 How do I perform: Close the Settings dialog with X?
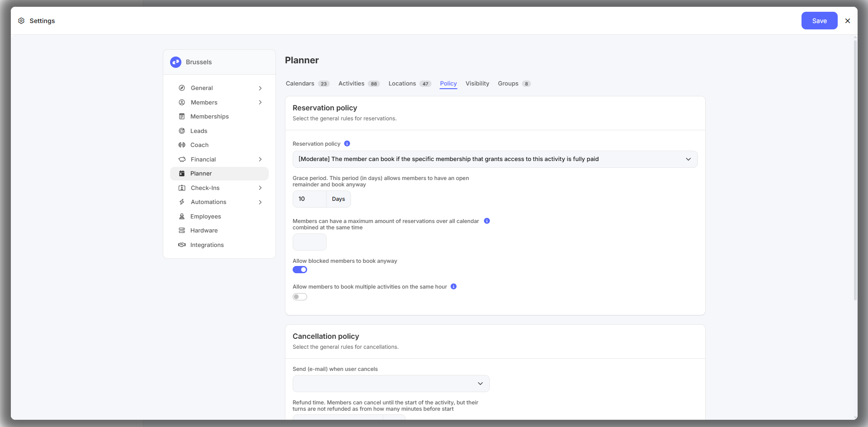pos(848,21)
